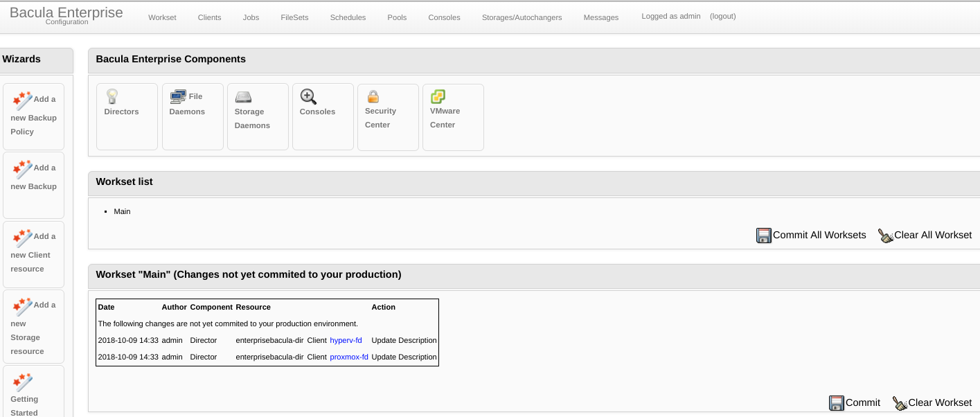Image resolution: width=980 pixels, height=417 pixels.
Task: Click the Bacula Enterprise Components heading
Action: coord(170,59)
